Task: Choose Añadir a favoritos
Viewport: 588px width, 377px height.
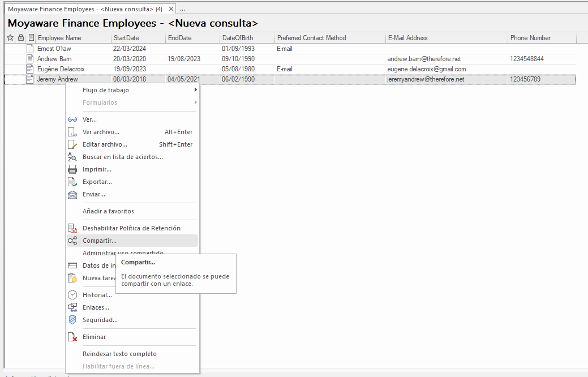Action: [x=132, y=211]
